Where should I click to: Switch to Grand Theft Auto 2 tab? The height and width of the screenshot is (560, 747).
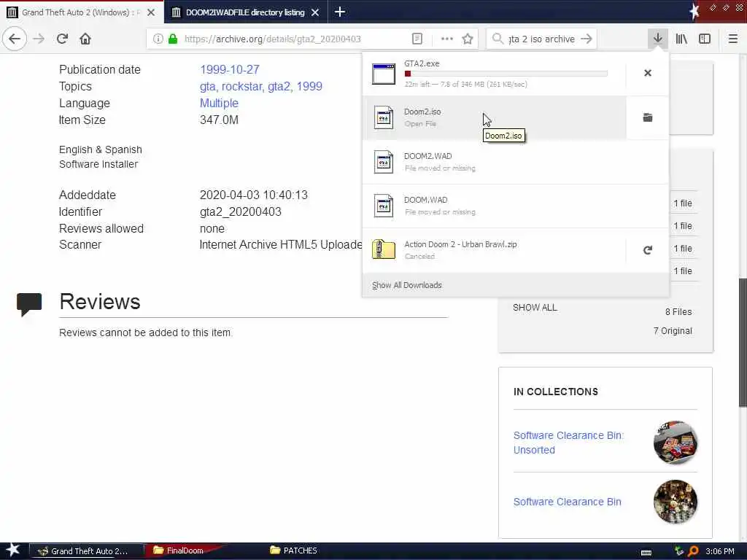point(81,12)
